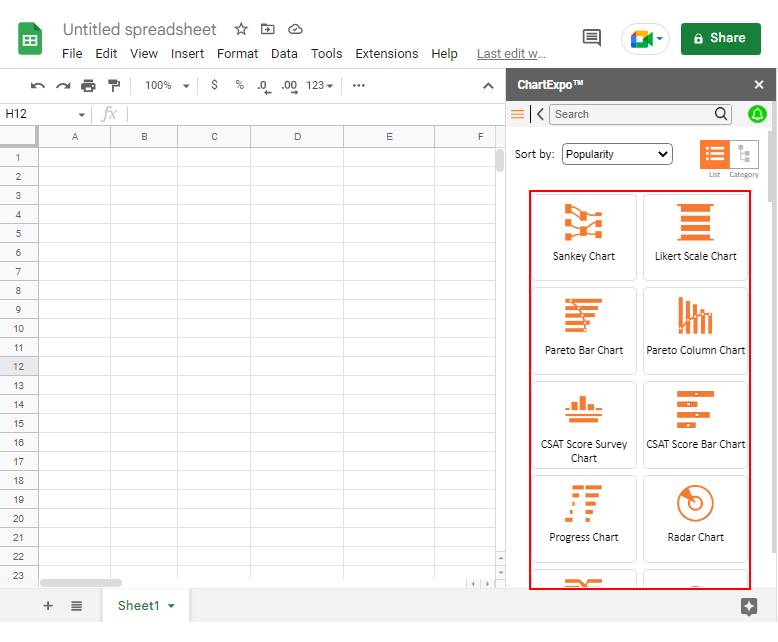The height and width of the screenshot is (642, 778).
Task: Click the Explore icon at bottom right
Action: coord(749,606)
